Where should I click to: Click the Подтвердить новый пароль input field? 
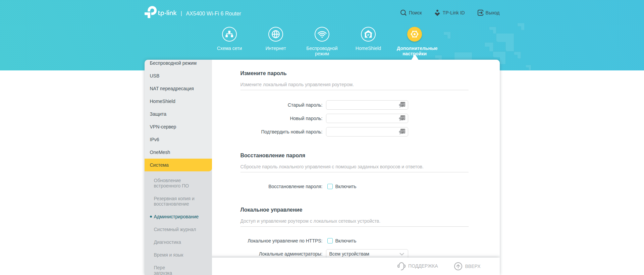[x=362, y=132]
